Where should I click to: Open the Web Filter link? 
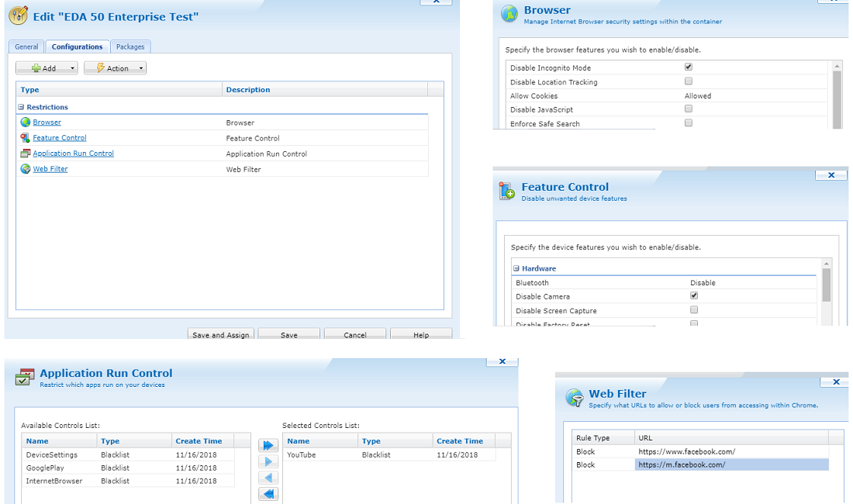tap(50, 169)
